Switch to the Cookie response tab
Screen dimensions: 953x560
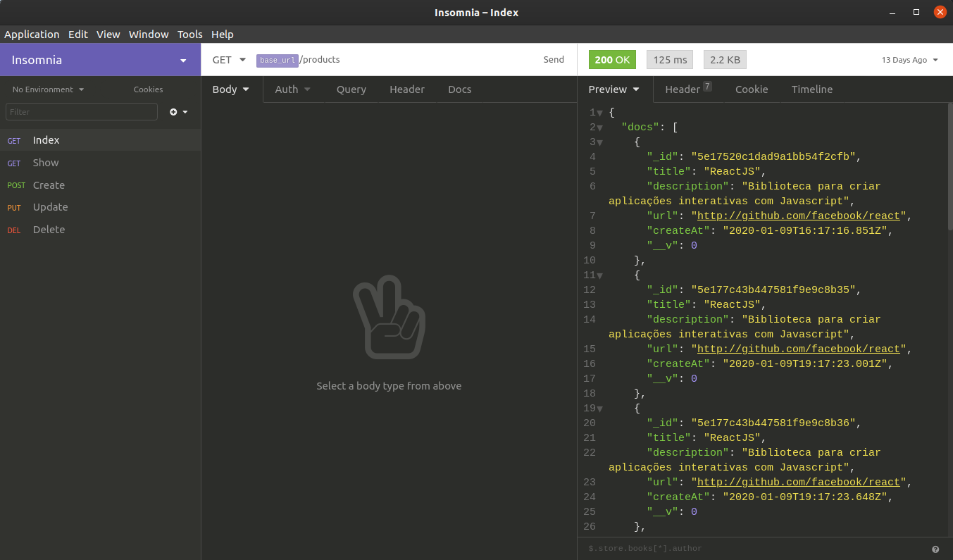click(x=752, y=89)
